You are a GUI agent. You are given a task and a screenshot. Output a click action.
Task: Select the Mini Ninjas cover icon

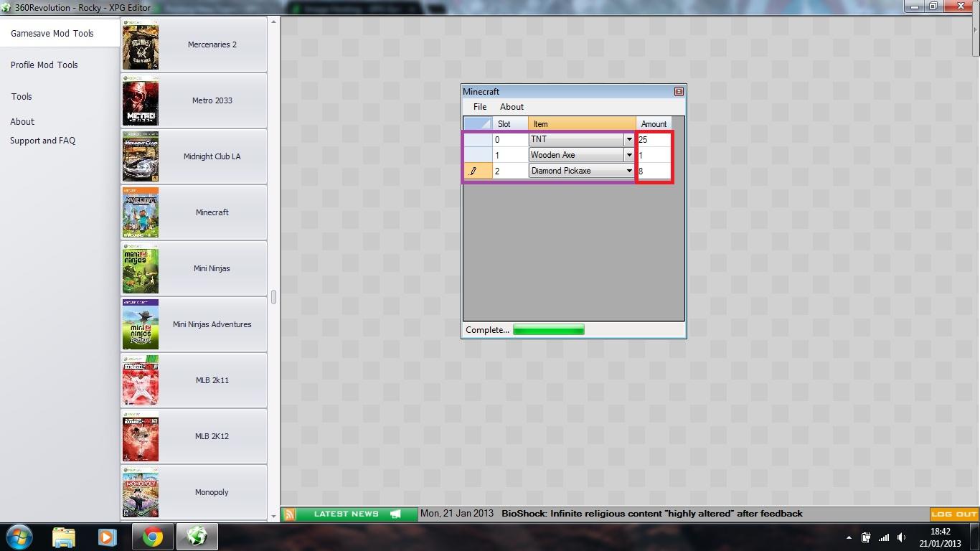[x=141, y=268]
